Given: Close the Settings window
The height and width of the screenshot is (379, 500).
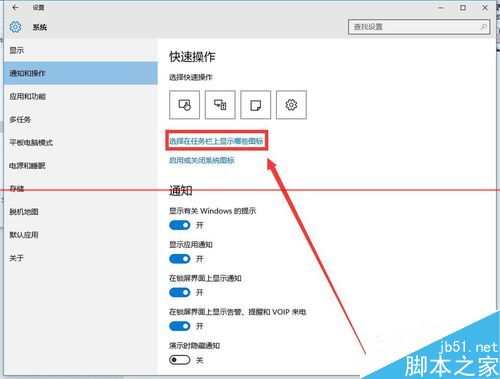Looking at the screenshot, I should pyautogui.click(x=485, y=7).
